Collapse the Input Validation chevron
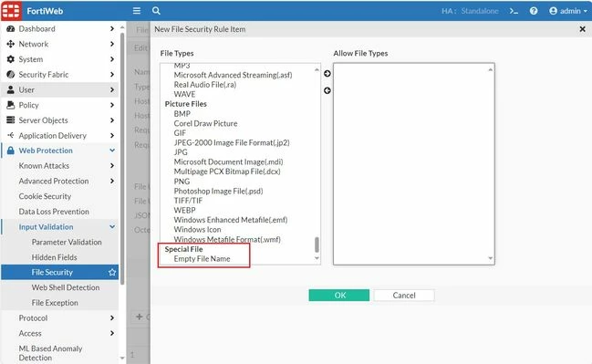592x364 pixels. (112, 226)
